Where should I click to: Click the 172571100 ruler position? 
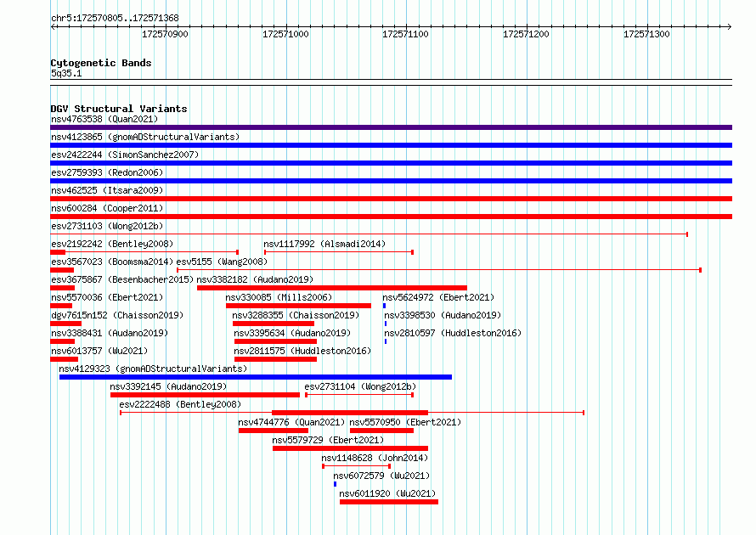coord(405,34)
